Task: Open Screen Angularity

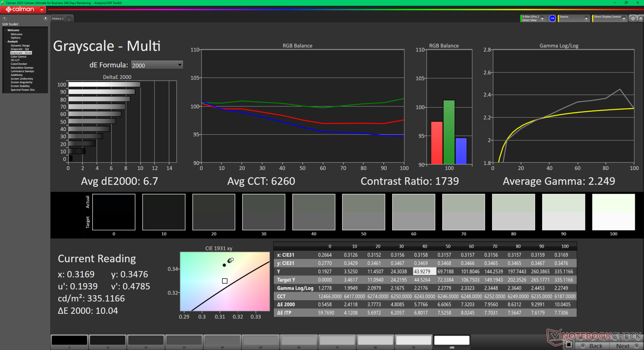Action: tap(21, 82)
